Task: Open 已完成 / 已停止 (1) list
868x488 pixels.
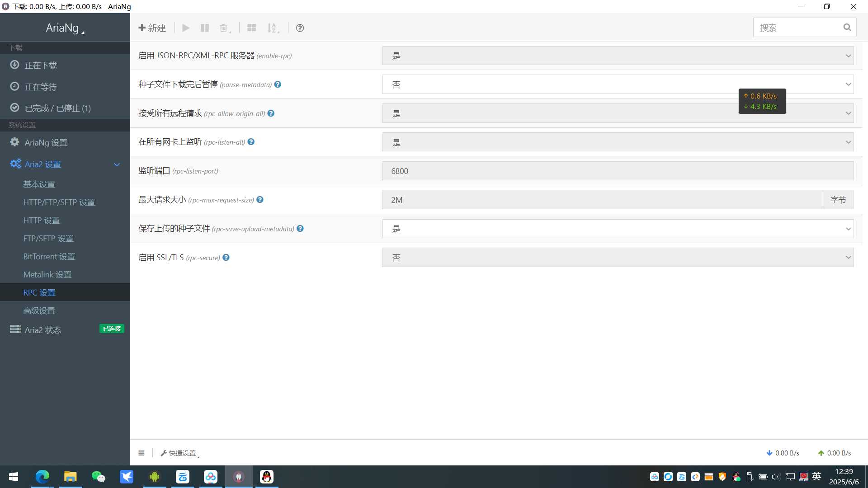Action: pos(65,108)
